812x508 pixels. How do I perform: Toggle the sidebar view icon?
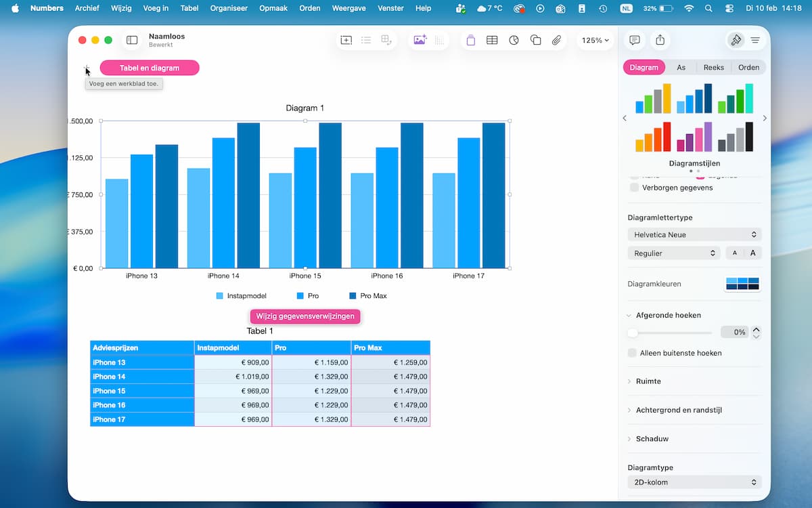(132, 41)
